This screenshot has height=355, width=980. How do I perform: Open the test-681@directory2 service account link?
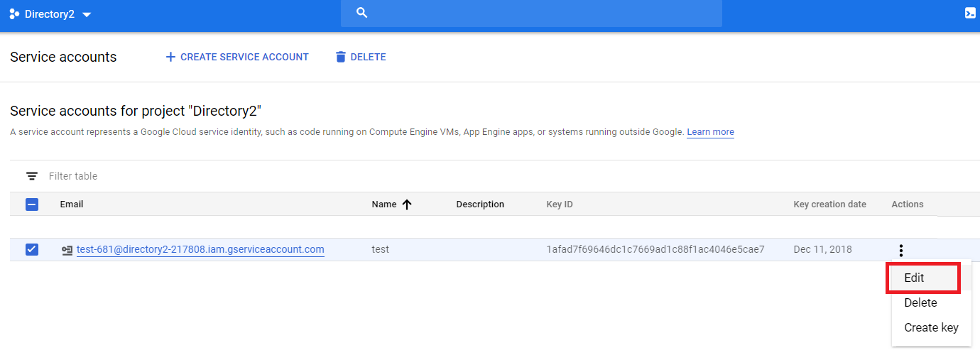(x=200, y=249)
